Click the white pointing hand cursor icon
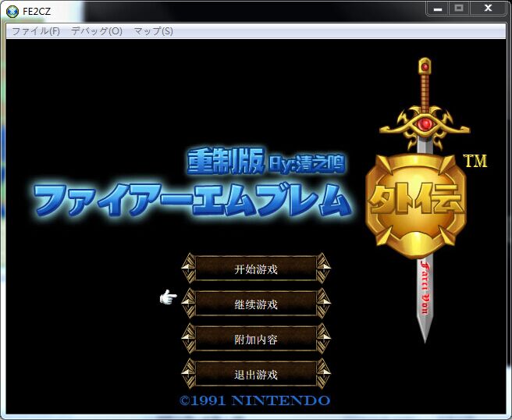 pyautogui.click(x=168, y=297)
